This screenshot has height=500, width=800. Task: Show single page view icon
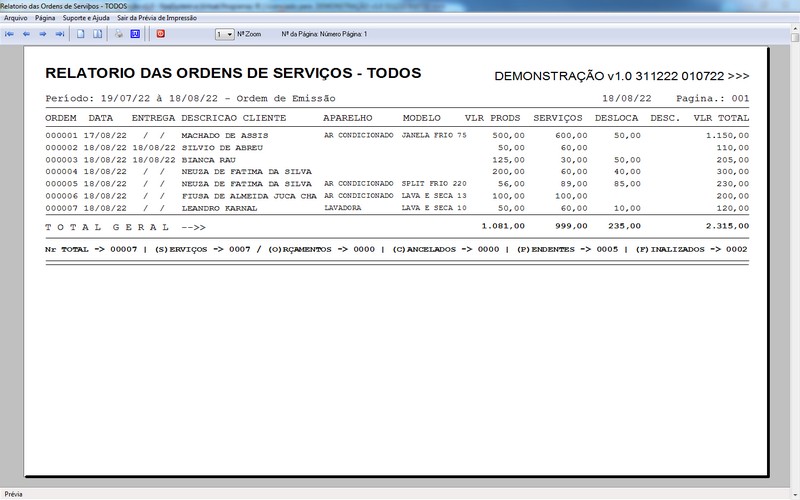pos(81,34)
